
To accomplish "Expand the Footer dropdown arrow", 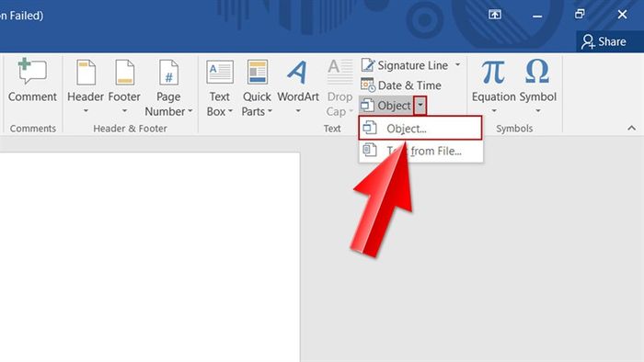I will click(124, 110).
